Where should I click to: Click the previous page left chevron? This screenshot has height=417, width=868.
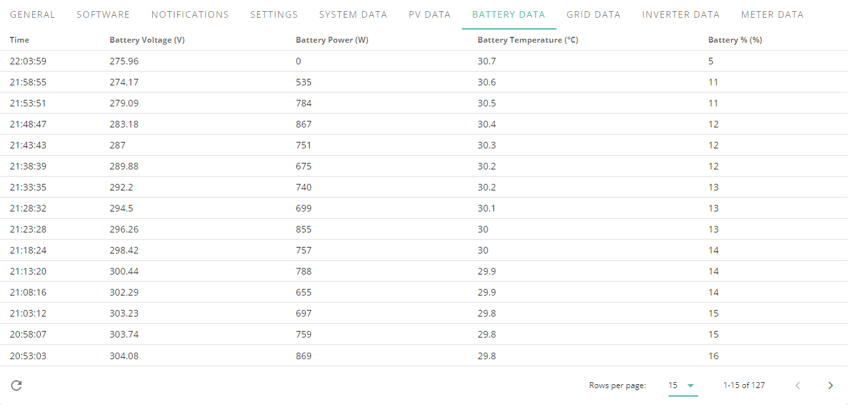click(798, 385)
